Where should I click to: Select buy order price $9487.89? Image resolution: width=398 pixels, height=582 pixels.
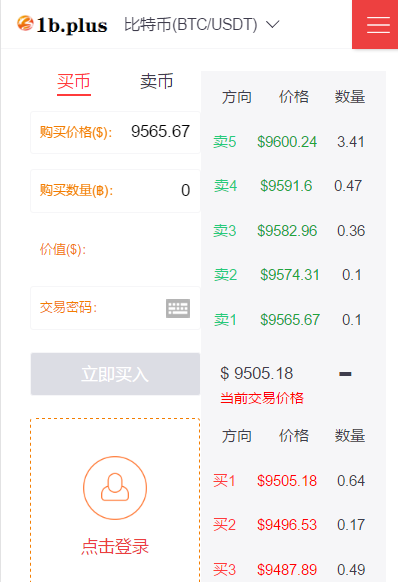pos(287,569)
